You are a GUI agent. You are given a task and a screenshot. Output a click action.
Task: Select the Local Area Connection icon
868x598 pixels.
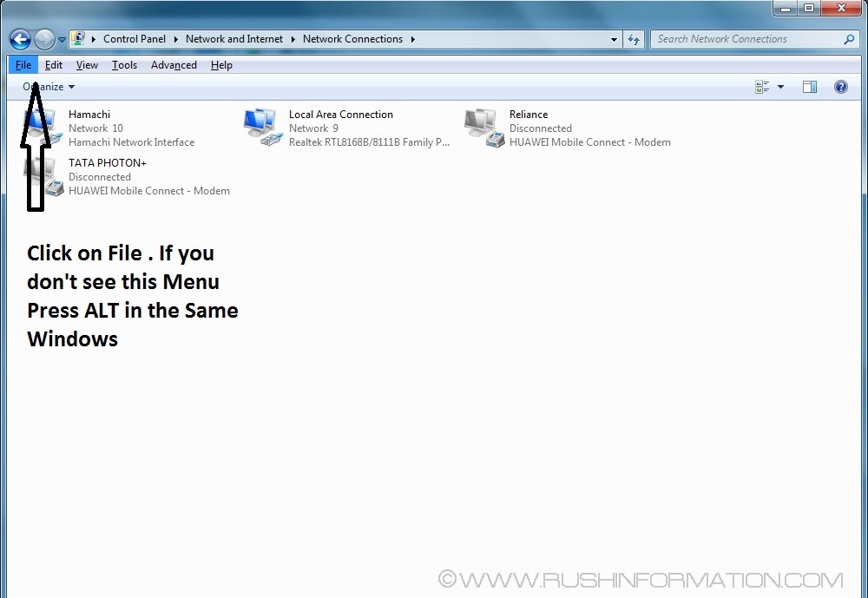(261, 128)
